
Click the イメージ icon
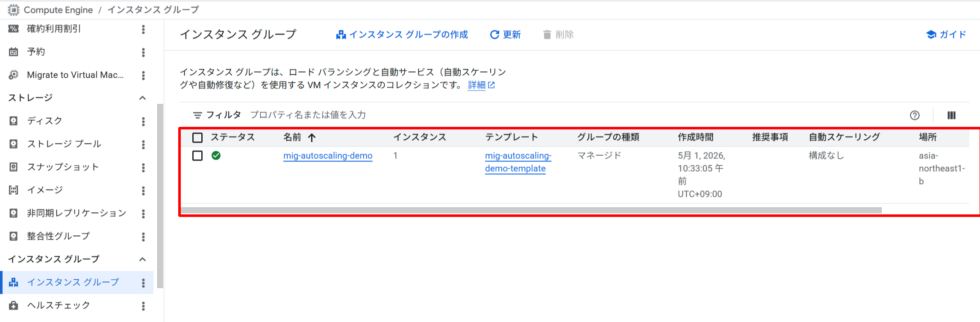[14, 190]
